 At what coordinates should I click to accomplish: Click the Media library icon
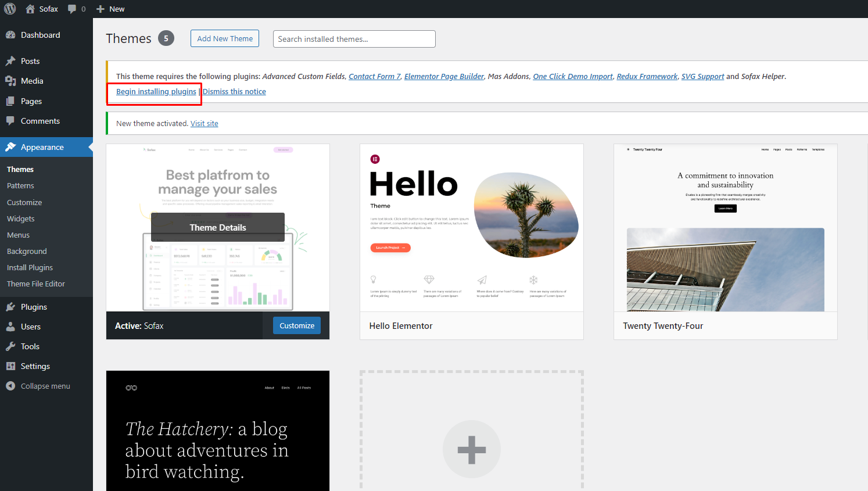(x=10, y=81)
